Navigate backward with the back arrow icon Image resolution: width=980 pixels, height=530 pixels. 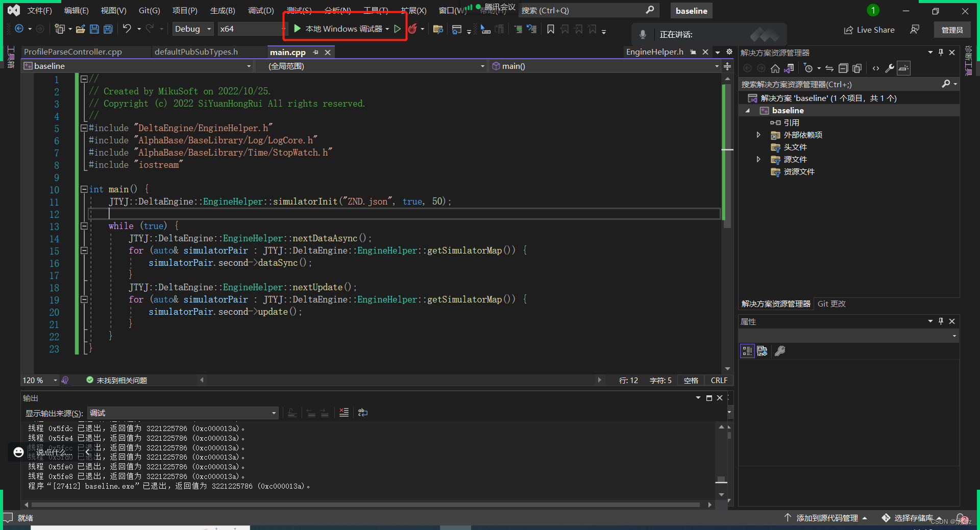click(19, 29)
